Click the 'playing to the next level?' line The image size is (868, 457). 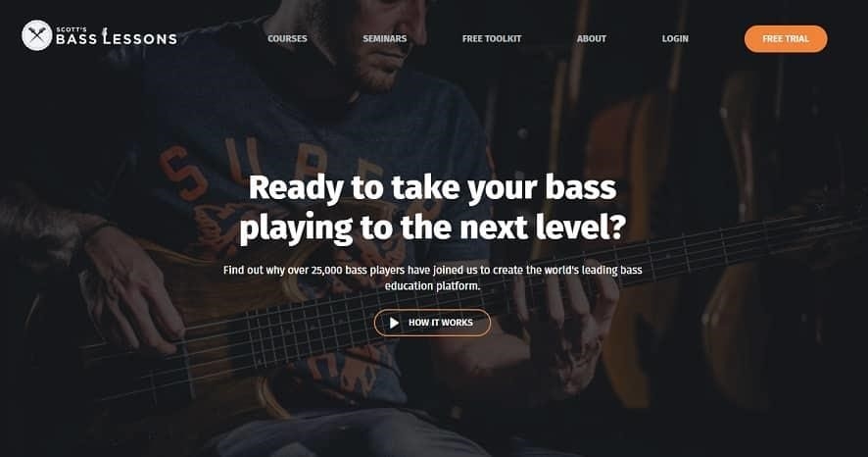(x=433, y=228)
